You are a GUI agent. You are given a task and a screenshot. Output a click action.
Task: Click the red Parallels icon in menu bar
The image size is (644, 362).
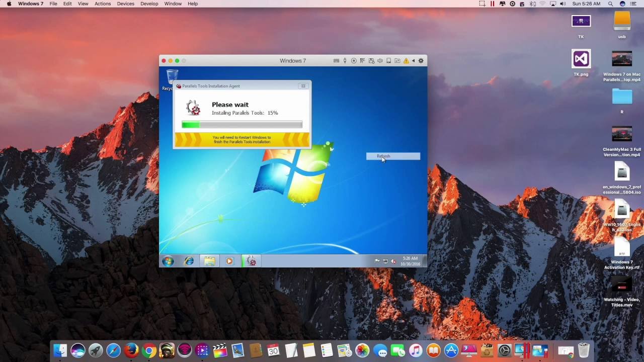tap(492, 4)
